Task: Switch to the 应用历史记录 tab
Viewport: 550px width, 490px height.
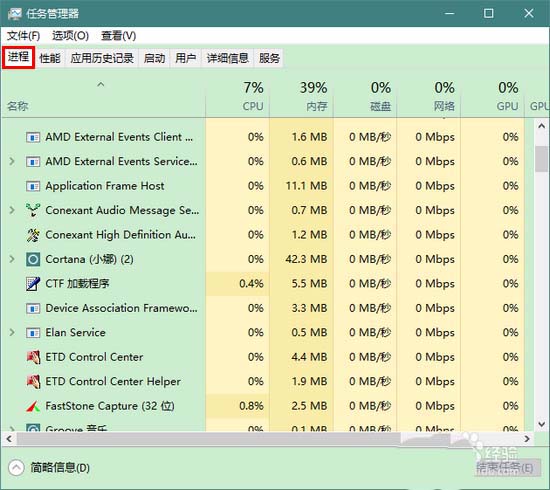Action: coord(102,58)
